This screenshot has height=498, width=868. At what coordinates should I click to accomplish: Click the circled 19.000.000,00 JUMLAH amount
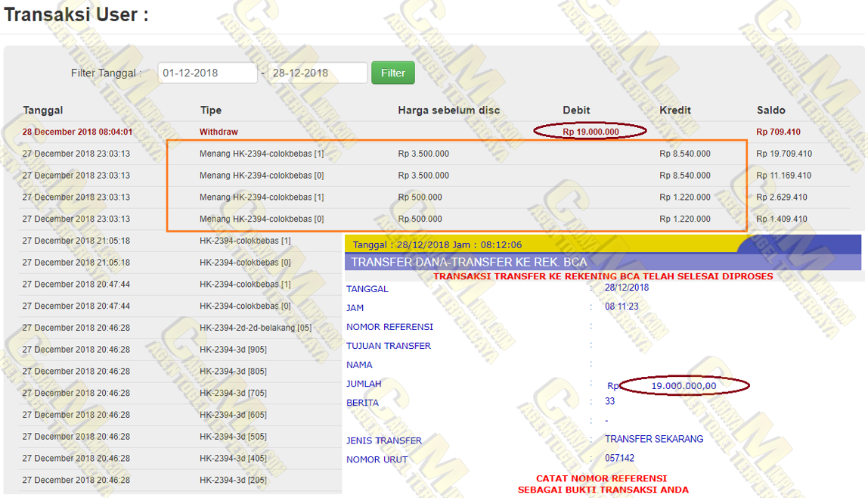[x=683, y=386]
